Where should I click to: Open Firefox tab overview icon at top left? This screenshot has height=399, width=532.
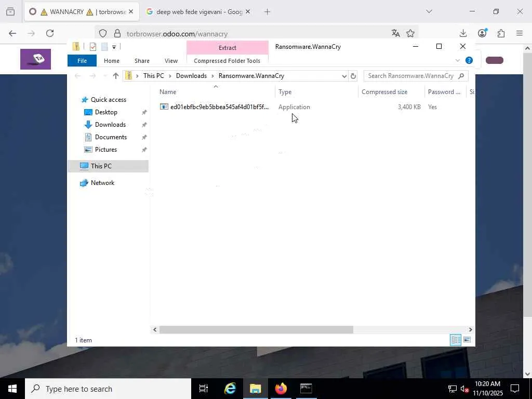point(10,11)
